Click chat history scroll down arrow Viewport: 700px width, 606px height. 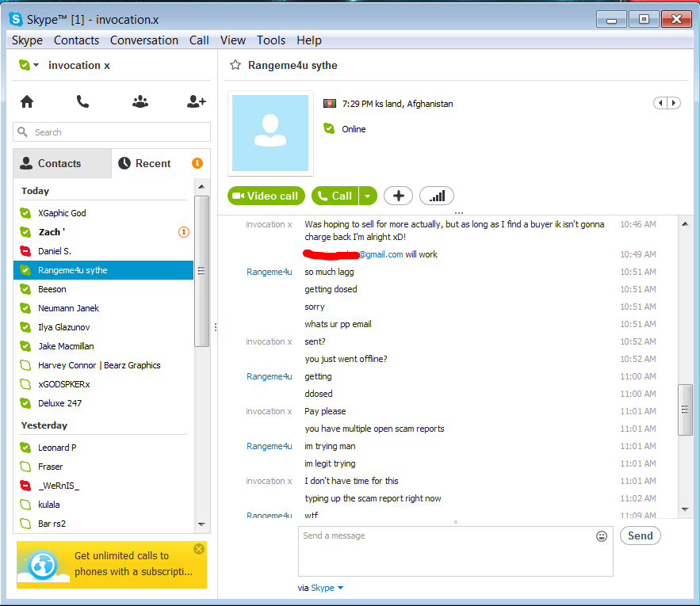coord(685,509)
